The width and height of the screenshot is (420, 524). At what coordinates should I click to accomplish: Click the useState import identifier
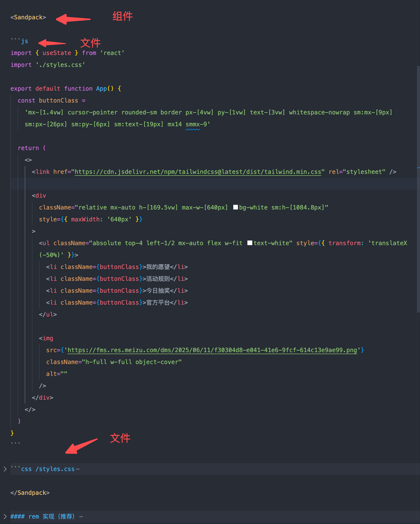tap(57, 53)
